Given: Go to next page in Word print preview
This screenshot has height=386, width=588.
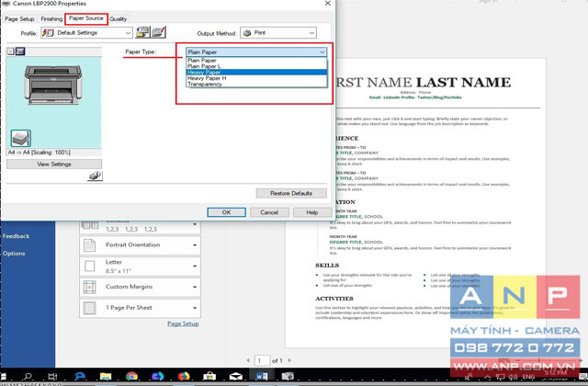Looking at the screenshot, I should [x=289, y=360].
